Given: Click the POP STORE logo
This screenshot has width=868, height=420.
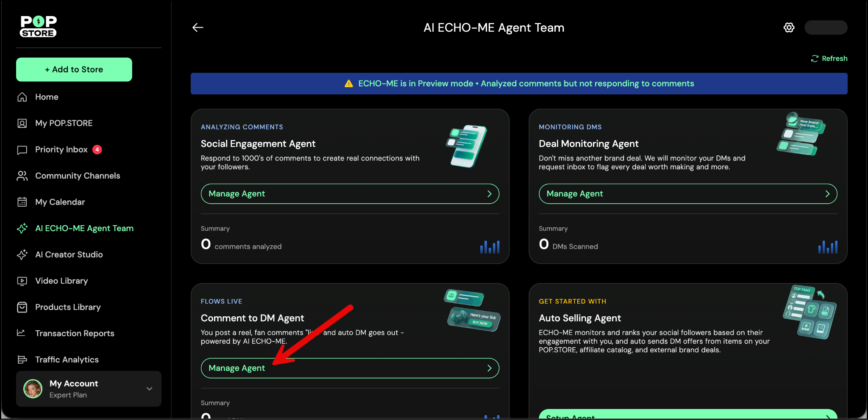Looking at the screenshot, I should pyautogui.click(x=38, y=26).
